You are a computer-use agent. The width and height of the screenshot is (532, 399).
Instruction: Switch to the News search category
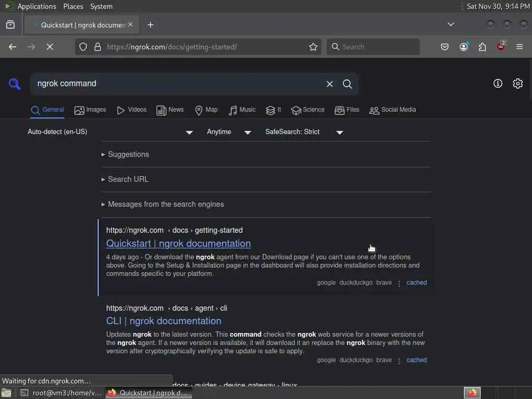point(170,110)
